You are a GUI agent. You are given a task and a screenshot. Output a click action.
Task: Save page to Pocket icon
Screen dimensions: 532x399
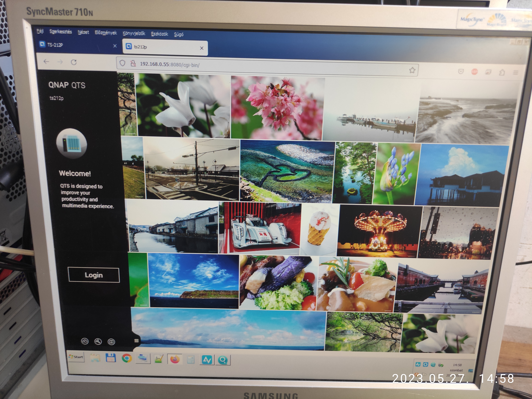pos(461,71)
